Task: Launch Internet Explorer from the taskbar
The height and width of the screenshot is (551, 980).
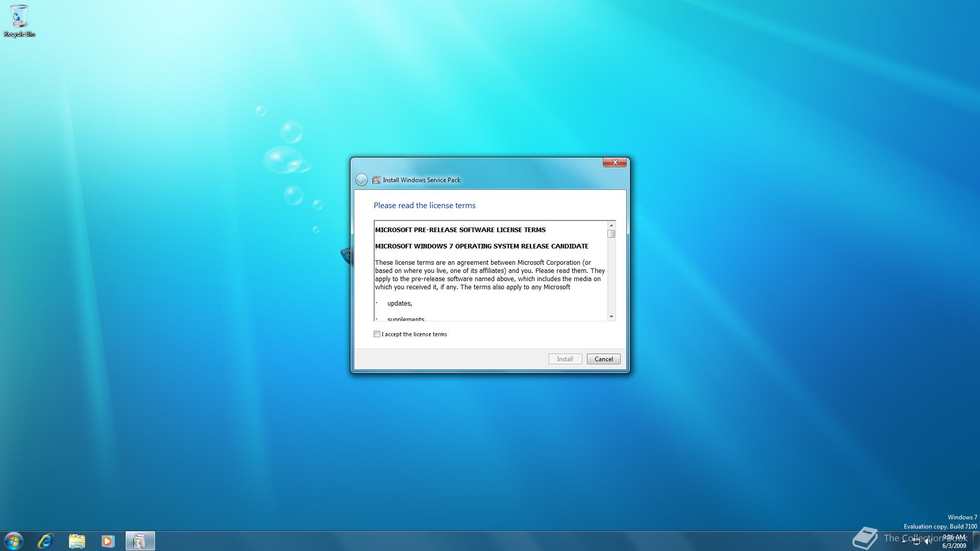Action: (45, 541)
